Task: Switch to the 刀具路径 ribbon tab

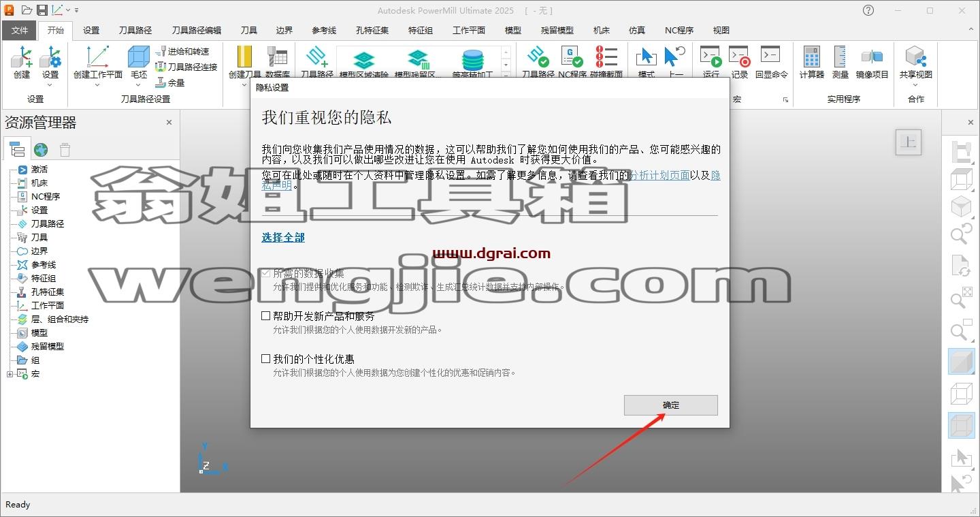Action: pyautogui.click(x=135, y=31)
